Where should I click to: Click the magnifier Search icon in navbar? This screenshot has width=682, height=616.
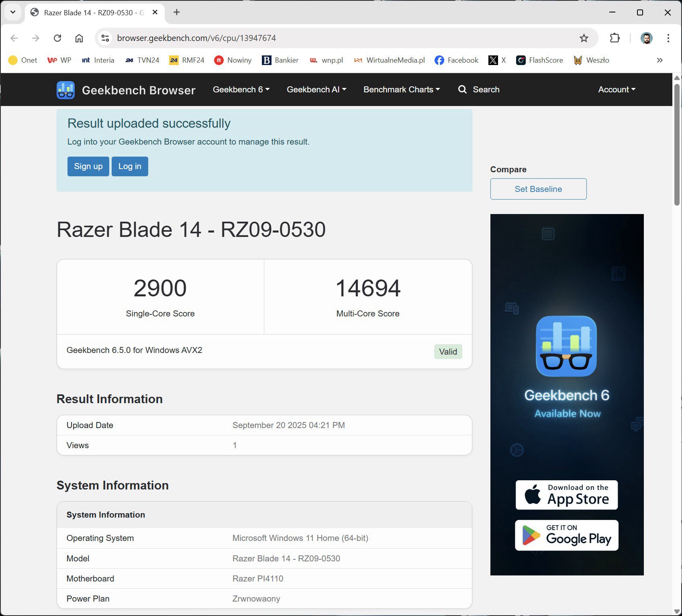click(462, 90)
